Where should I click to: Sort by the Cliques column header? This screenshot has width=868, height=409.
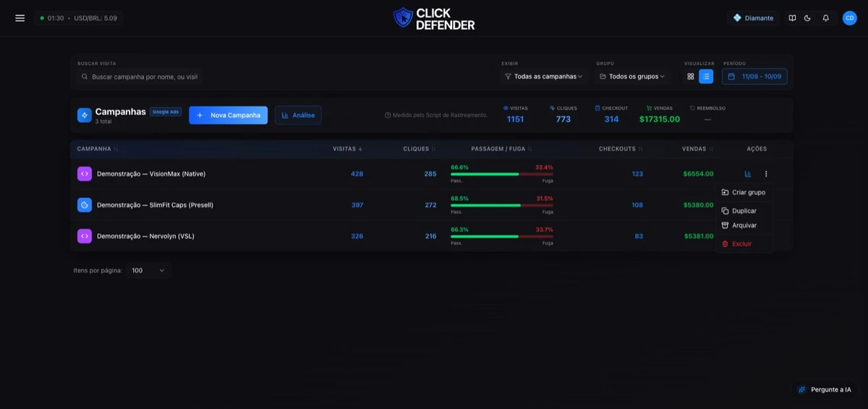(x=420, y=149)
